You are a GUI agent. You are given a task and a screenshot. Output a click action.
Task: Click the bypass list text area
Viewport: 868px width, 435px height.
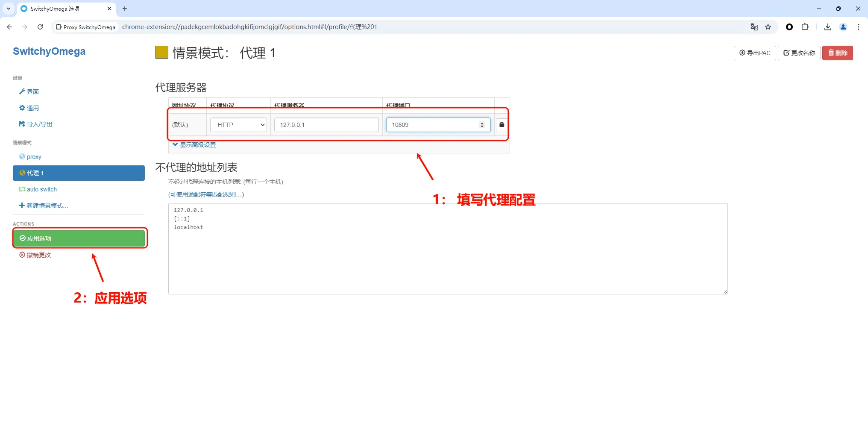click(448, 249)
